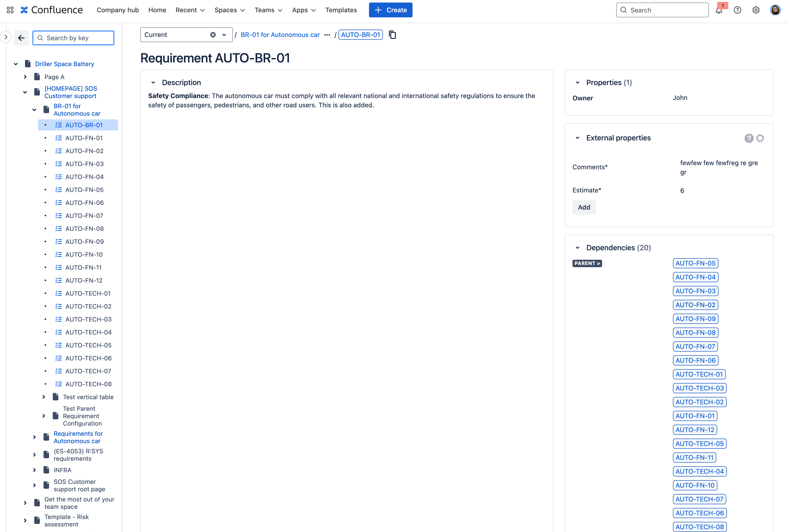Click the copy requirement key icon
Image resolution: width=788 pixels, height=532 pixels.
click(392, 35)
